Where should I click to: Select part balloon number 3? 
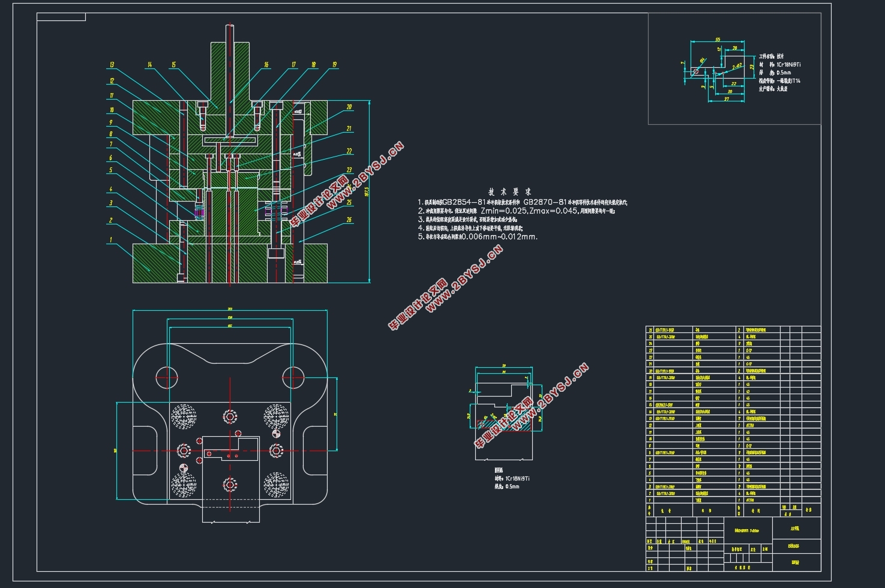pyautogui.click(x=110, y=203)
